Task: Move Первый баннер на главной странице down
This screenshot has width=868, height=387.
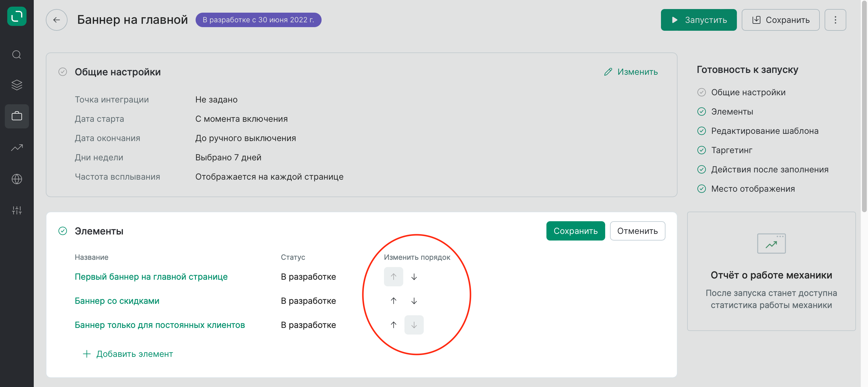Action: coord(414,277)
